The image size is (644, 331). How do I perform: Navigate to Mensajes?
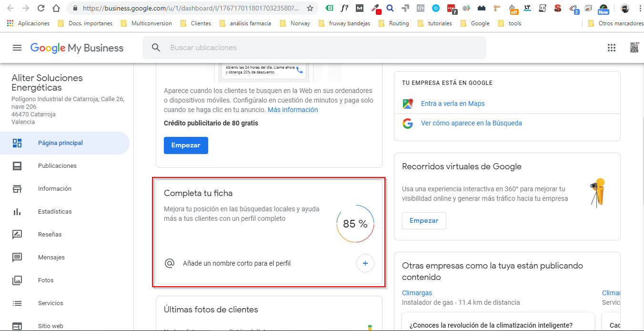click(65, 258)
